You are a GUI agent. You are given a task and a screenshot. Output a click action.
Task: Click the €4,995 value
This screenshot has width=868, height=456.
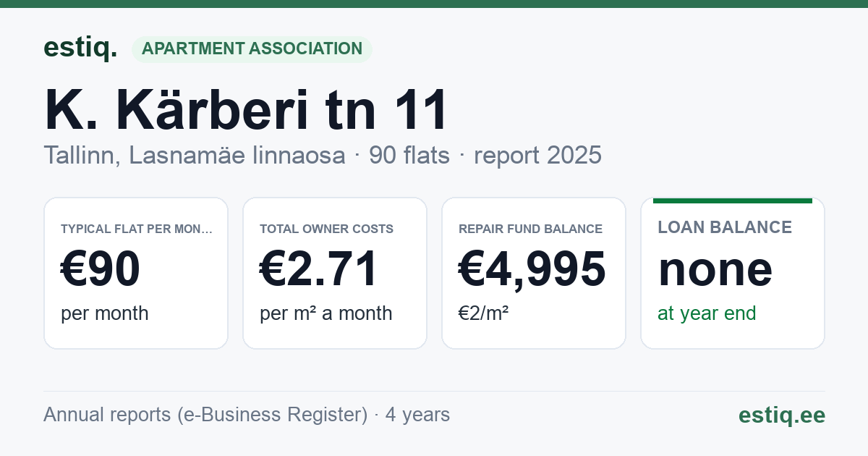532,269
